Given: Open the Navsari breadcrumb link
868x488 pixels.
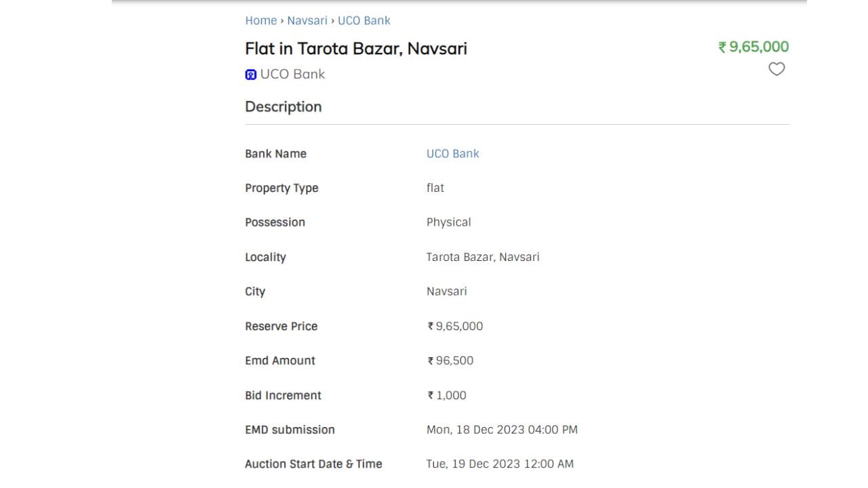Looking at the screenshot, I should tap(307, 20).
